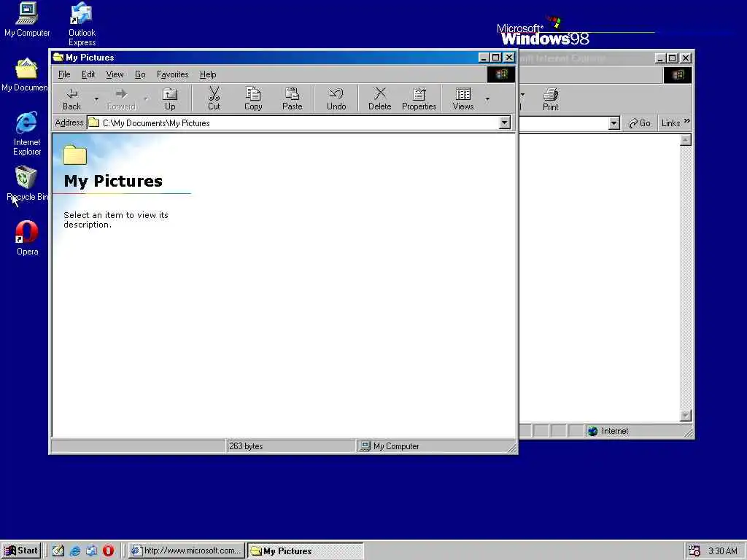Open the View menu
Image resolution: width=747 pixels, height=560 pixels.
(x=115, y=74)
